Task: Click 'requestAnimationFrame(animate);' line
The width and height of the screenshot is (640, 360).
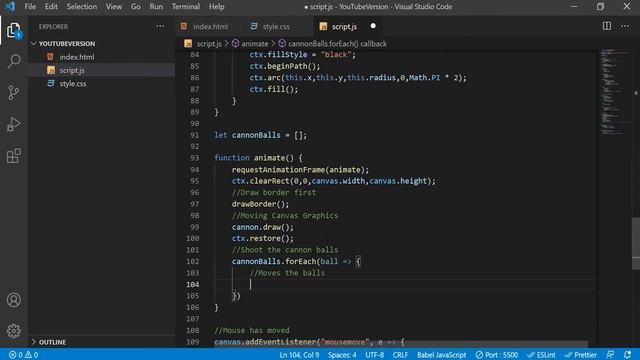Action: point(300,169)
